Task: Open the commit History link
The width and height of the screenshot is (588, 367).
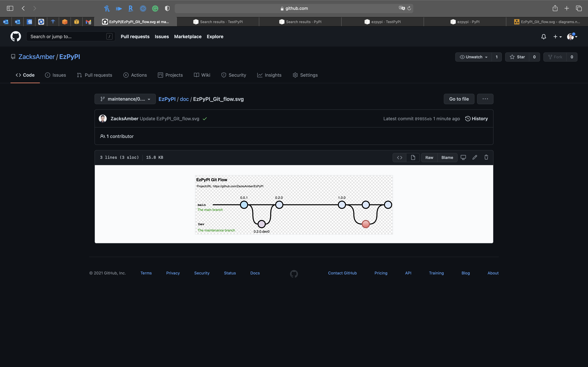Action: tap(476, 119)
